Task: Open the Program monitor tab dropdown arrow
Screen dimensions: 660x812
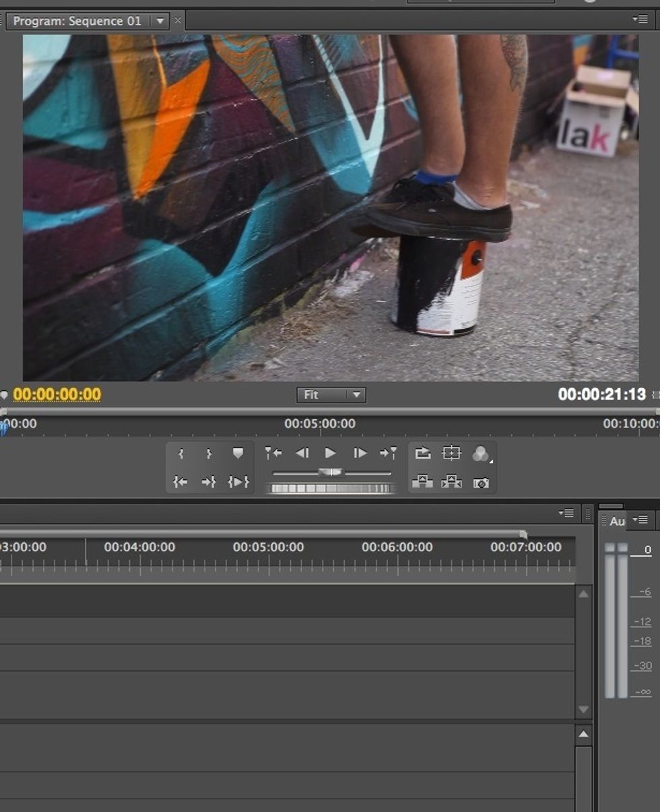Action: [x=160, y=20]
